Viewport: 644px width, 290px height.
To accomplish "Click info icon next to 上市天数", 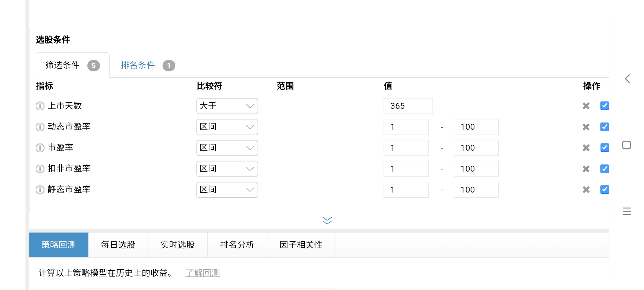I will pos(40,106).
